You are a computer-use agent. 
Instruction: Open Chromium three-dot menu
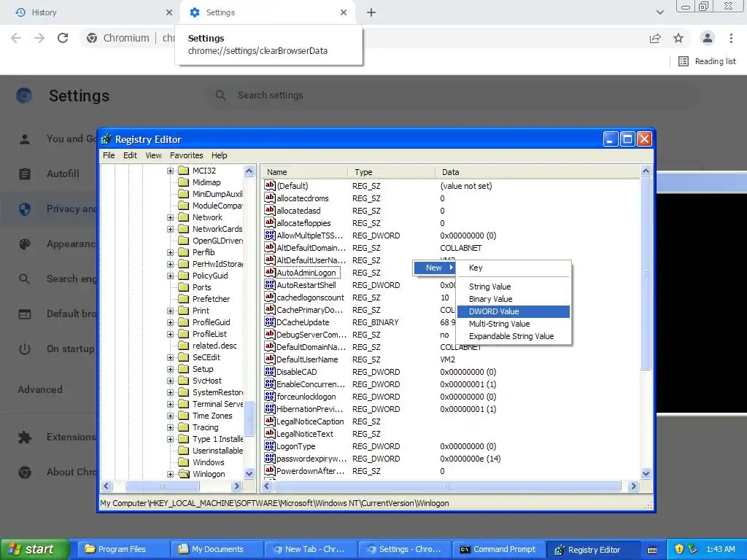pyautogui.click(x=731, y=38)
